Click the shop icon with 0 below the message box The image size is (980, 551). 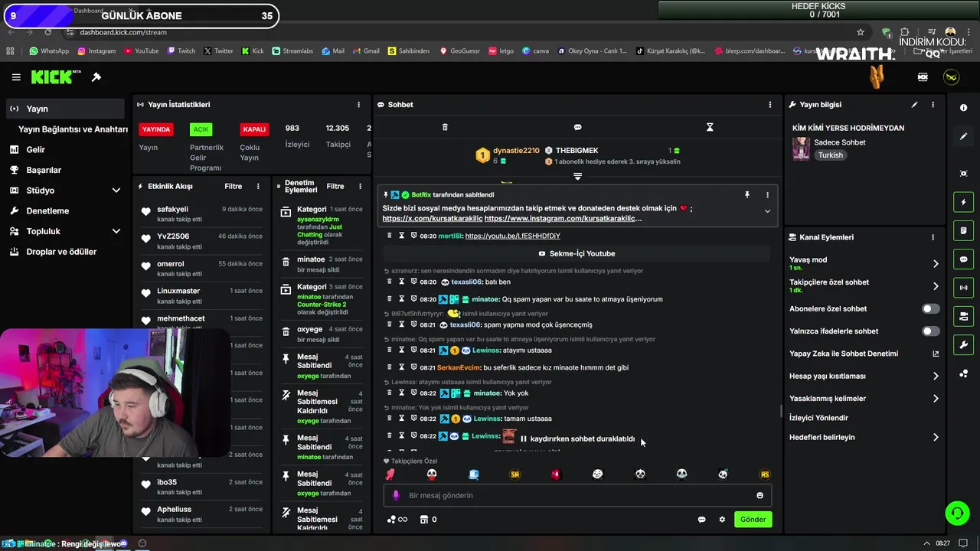click(428, 520)
